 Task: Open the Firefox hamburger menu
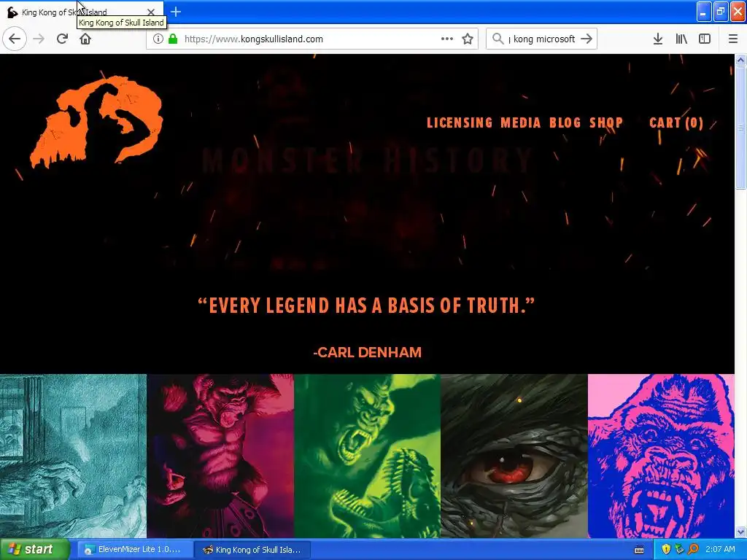click(x=733, y=39)
